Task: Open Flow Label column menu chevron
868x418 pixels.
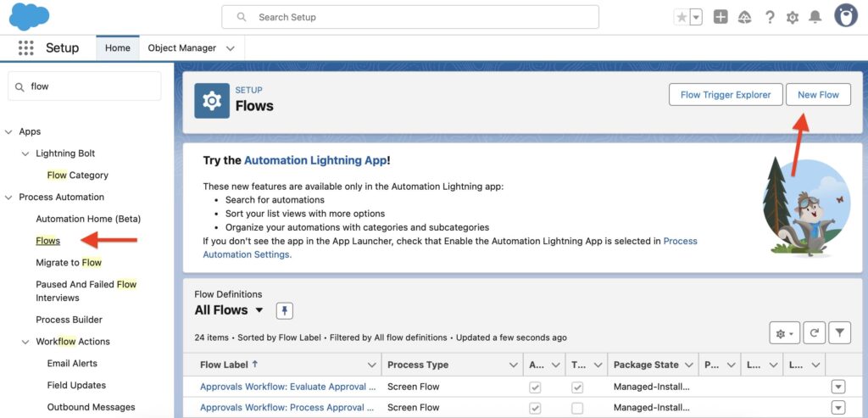Action: [x=371, y=365]
